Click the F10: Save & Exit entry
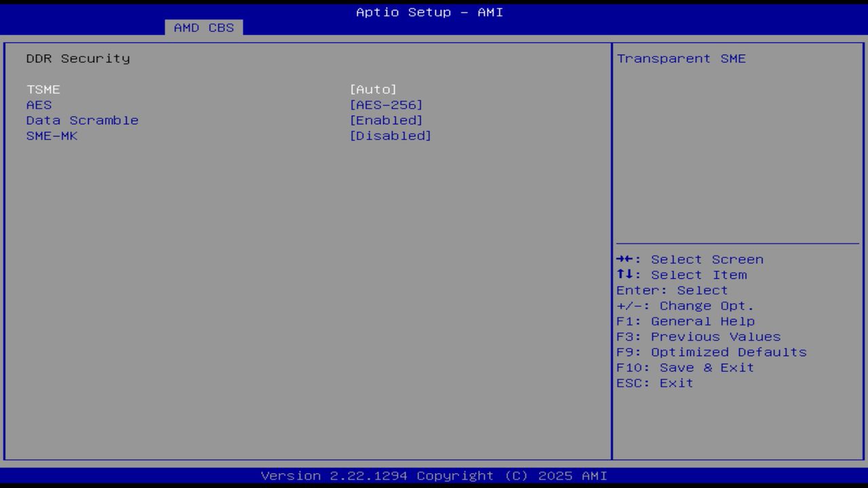 coord(686,367)
